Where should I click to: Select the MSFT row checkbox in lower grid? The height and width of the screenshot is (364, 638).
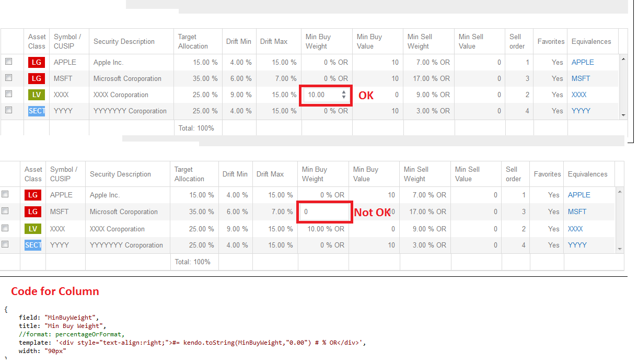point(5,211)
